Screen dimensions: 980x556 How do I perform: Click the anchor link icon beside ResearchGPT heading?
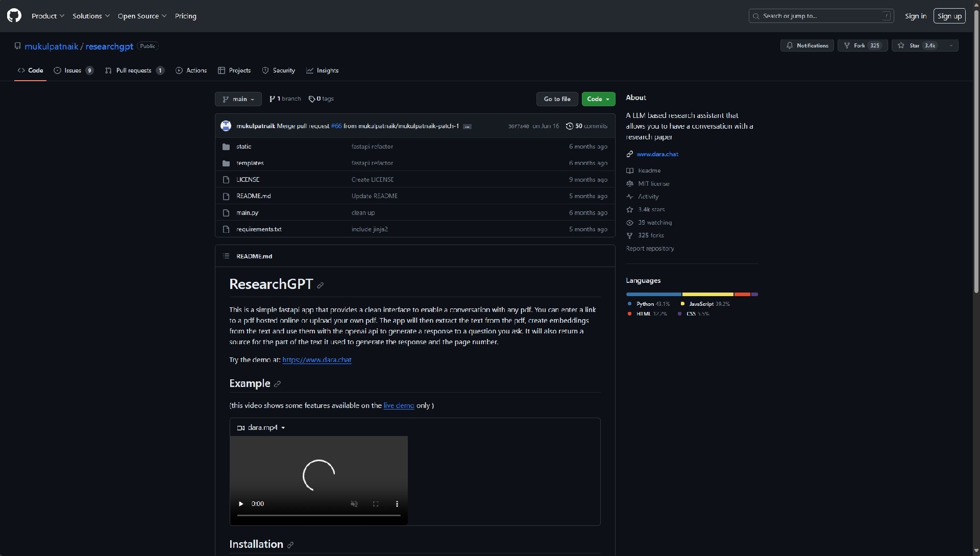click(x=320, y=285)
